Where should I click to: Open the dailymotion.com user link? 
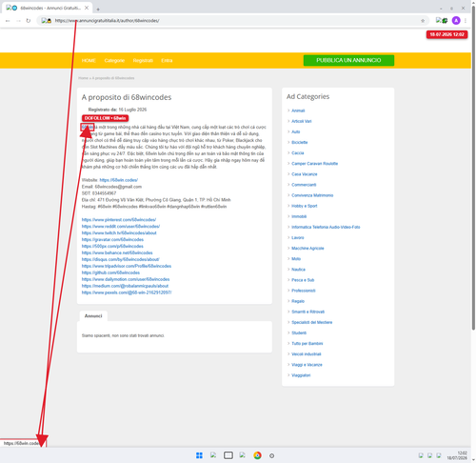point(126,279)
